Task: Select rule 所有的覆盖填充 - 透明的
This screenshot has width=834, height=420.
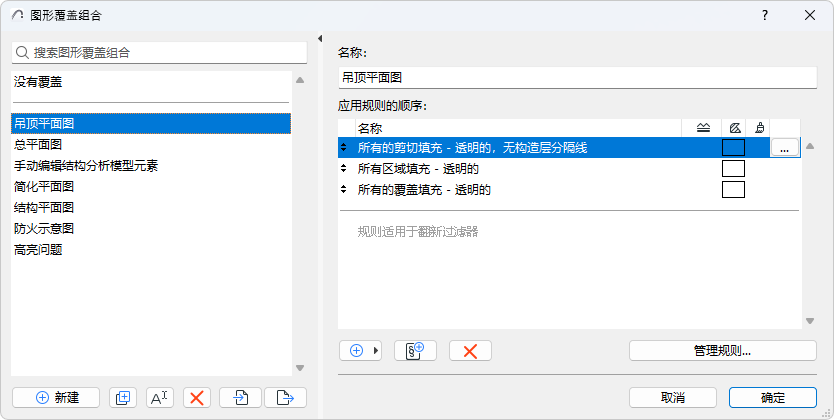Action: tap(569, 189)
